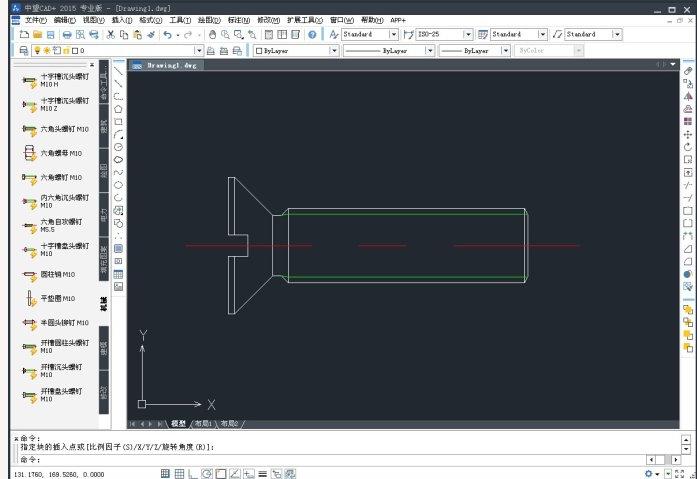Click the Copy icon in the toolbar
The image size is (697, 479).
click(x=124, y=34)
